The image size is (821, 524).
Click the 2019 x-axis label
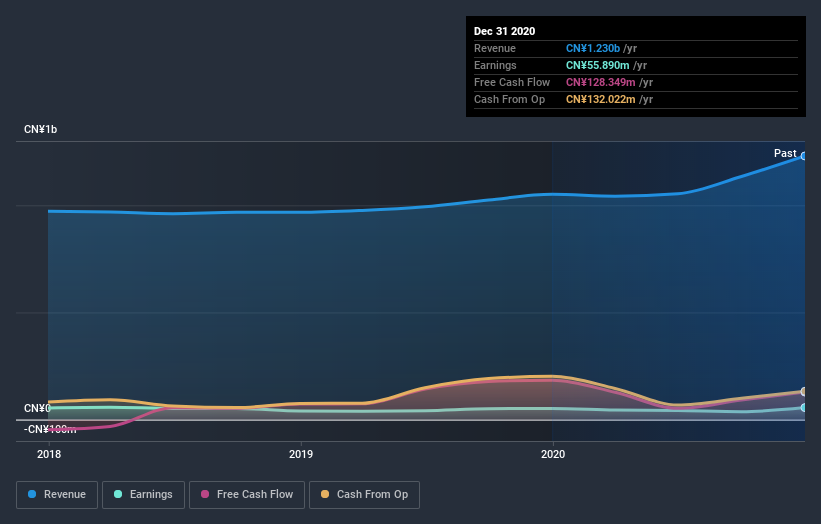tap(301, 454)
